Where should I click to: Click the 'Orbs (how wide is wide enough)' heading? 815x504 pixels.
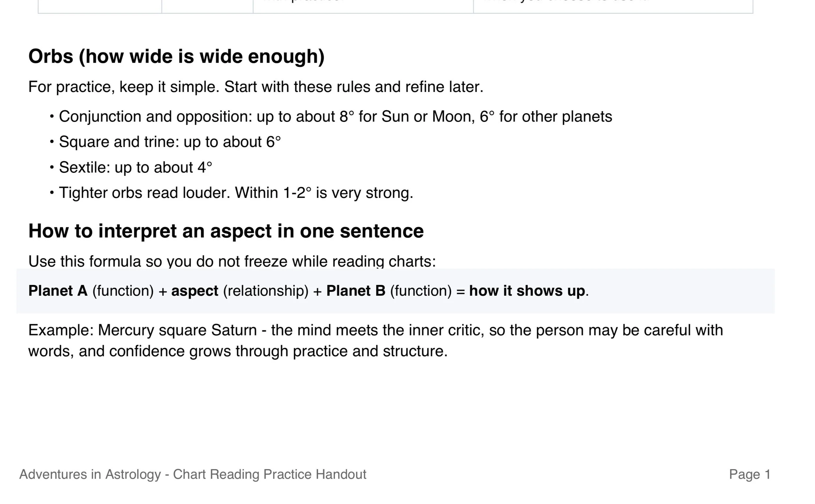(176, 57)
